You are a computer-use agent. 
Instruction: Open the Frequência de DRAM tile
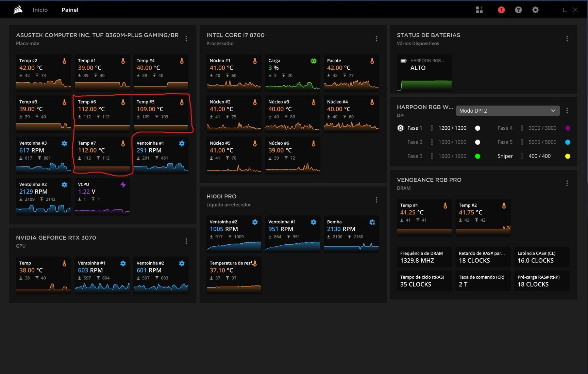(424, 257)
